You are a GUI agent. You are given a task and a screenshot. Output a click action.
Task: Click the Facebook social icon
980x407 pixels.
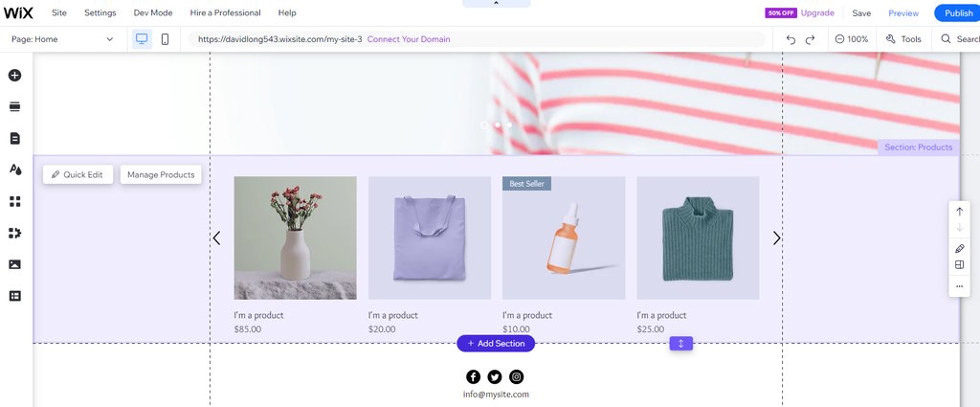click(473, 377)
